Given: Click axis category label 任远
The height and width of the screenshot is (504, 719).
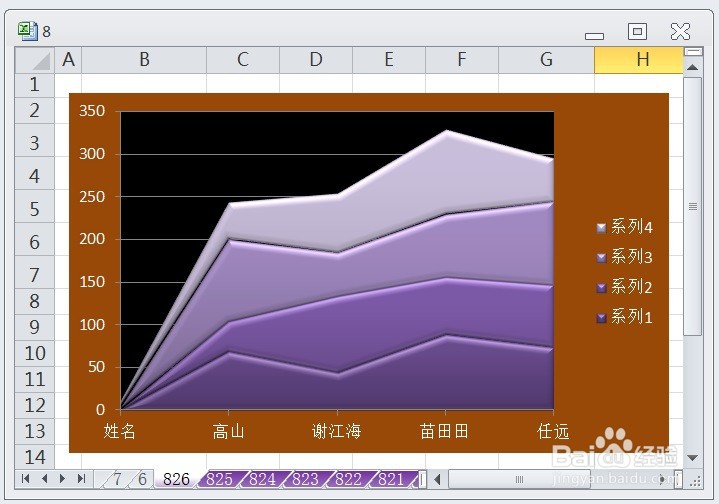Looking at the screenshot, I should [553, 431].
